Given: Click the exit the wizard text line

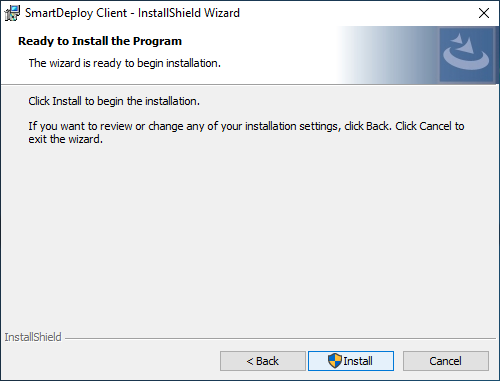Looking at the screenshot, I should click(66, 139).
